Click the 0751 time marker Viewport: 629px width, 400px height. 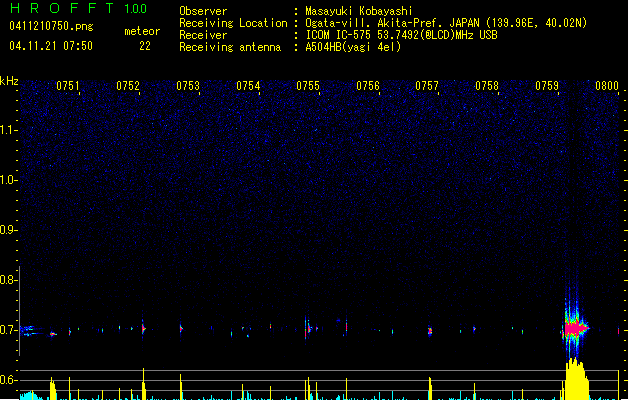(68, 86)
